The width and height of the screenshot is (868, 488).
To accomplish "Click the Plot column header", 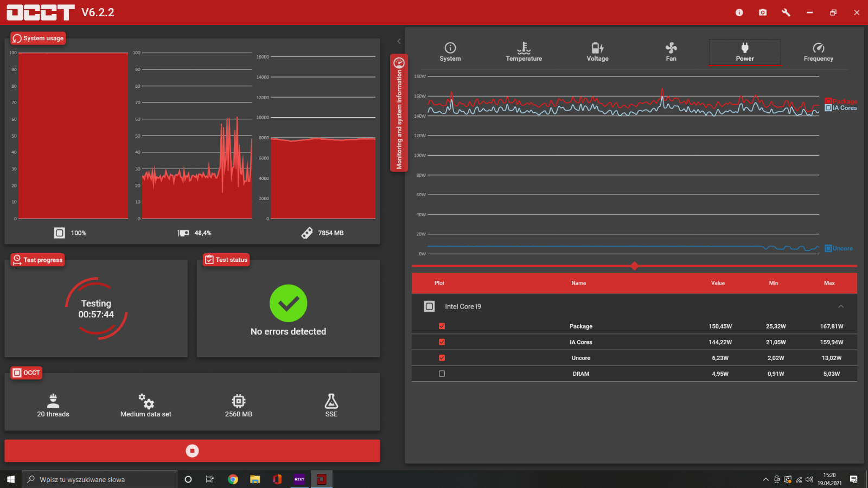I will tap(439, 283).
